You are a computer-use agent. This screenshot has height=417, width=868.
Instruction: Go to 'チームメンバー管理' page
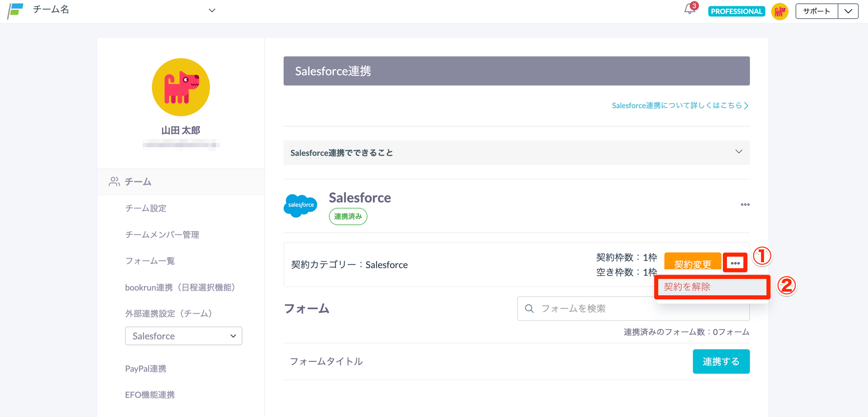coord(162,234)
